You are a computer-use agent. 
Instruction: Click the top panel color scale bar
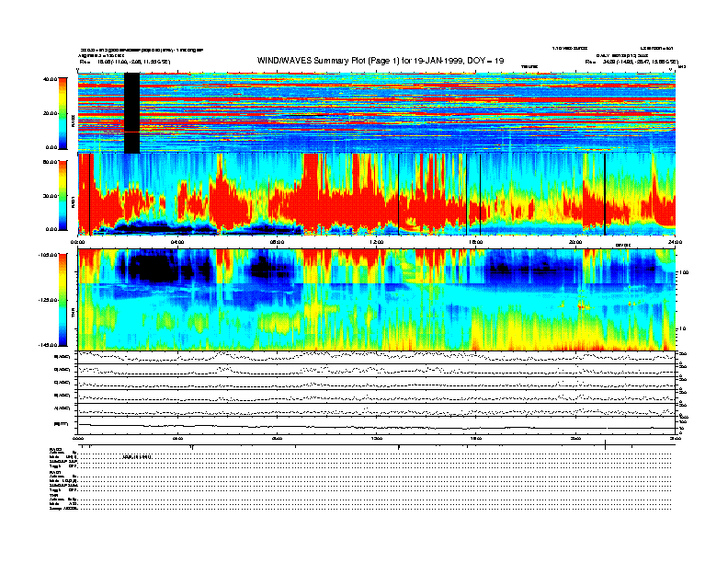63,113
